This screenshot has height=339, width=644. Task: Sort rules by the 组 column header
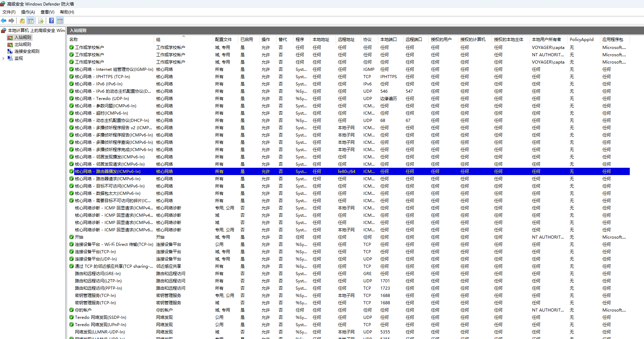tap(158, 40)
